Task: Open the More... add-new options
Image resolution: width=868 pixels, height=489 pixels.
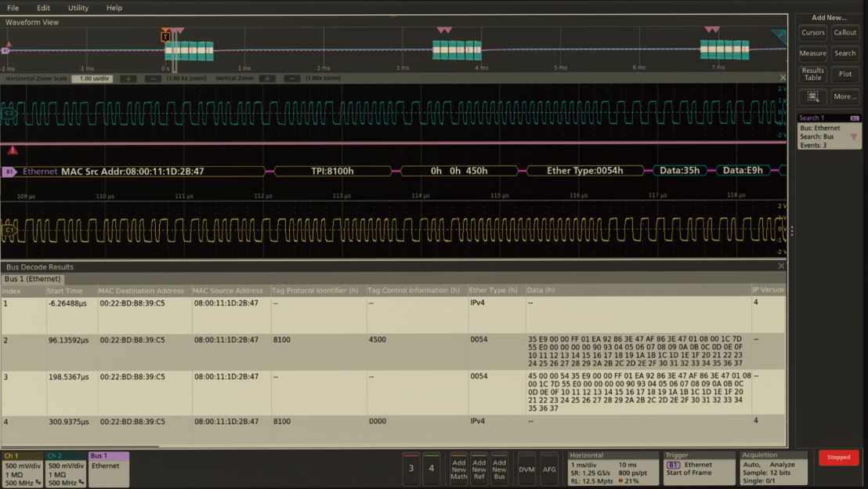Action: (x=844, y=96)
